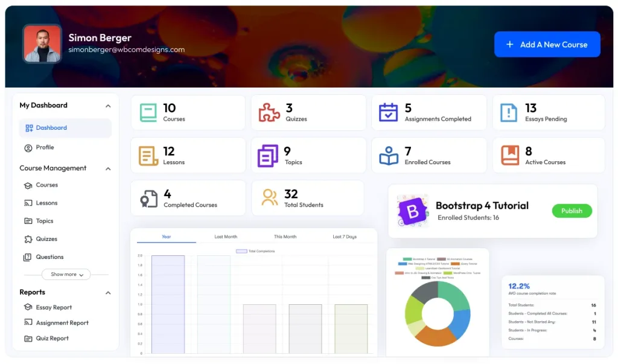Screen dimensions: 618x364
Task: Click the Add A New Course button
Action: pyautogui.click(x=547, y=45)
